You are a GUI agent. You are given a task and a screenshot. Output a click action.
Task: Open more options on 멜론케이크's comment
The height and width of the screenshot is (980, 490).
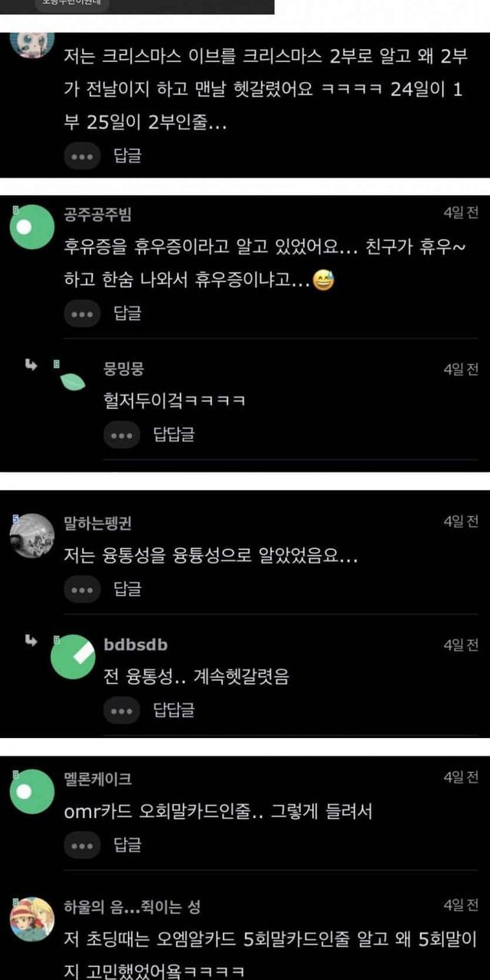(x=83, y=845)
